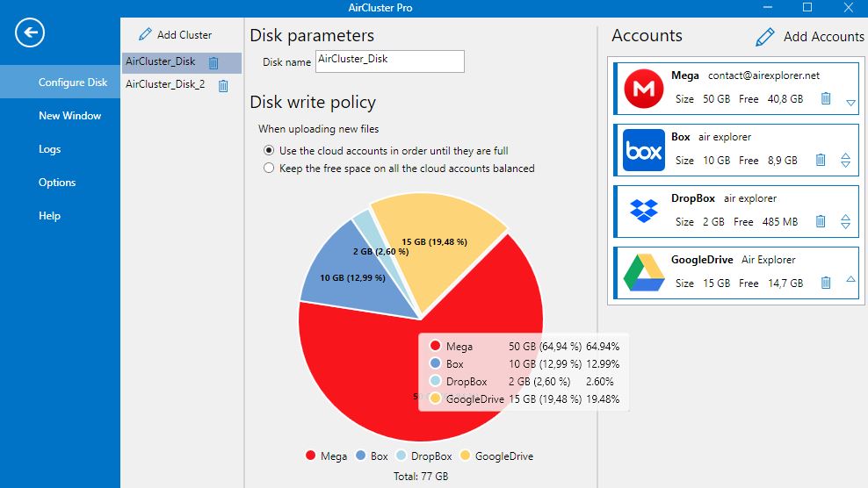Delete AirCluster_Disk_2 using its trash icon
This screenshot has height=488, width=868.
pyautogui.click(x=223, y=85)
